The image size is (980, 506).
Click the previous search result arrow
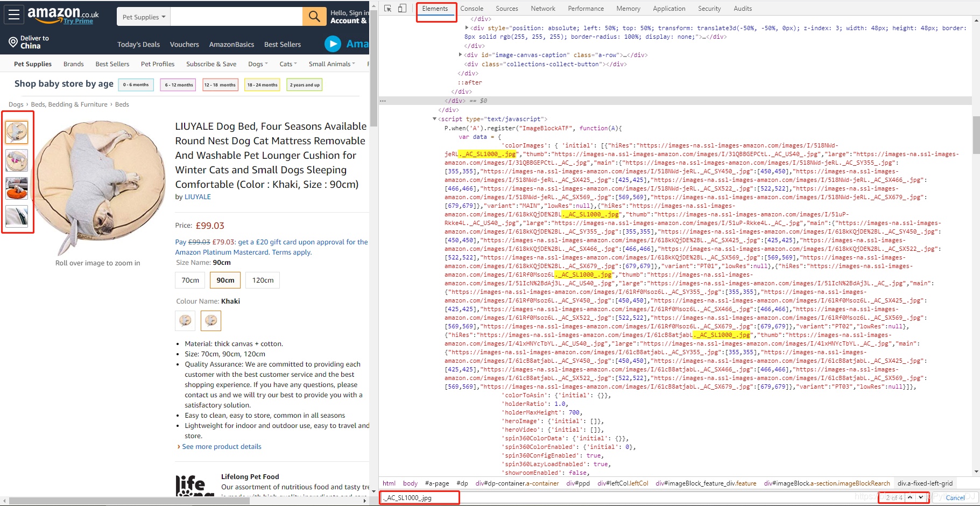[910, 497]
